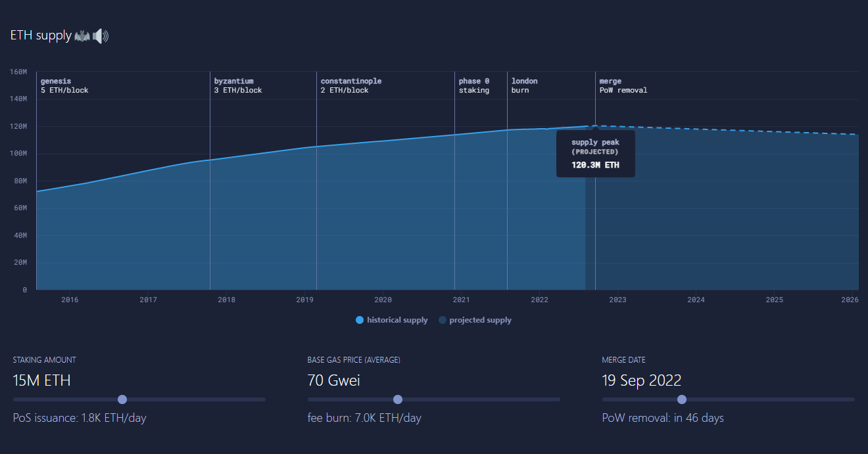Select the byzantium 3 ETH/block marker

pyautogui.click(x=237, y=85)
